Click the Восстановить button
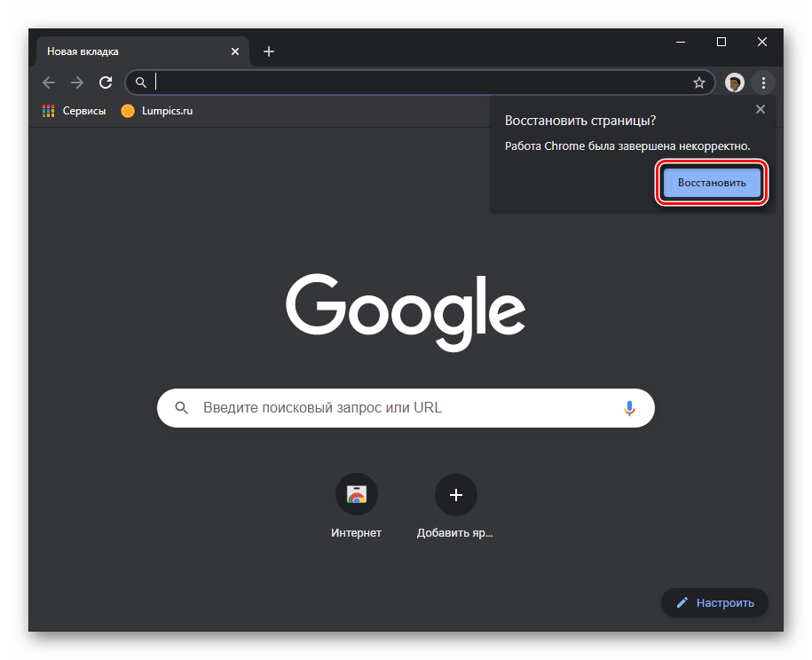 pos(712,183)
